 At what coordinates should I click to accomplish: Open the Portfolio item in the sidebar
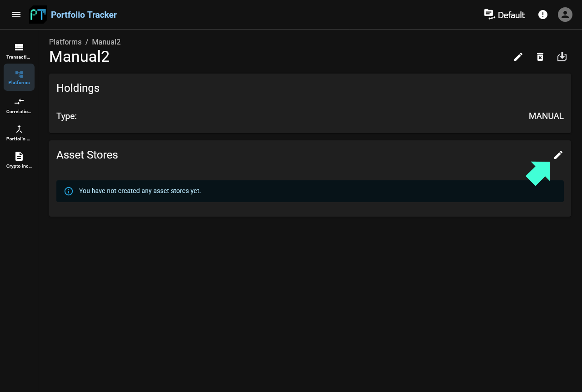tap(19, 133)
